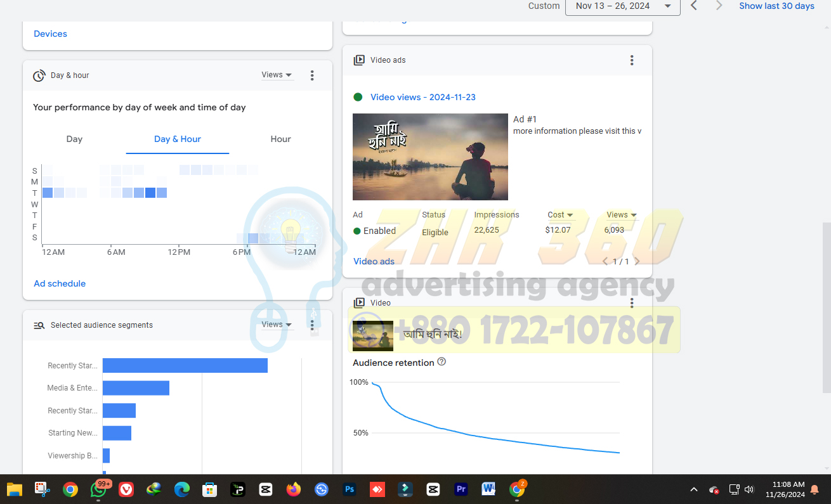
Task: Go to next video ad page
Action: pyautogui.click(x=637, y=261)
